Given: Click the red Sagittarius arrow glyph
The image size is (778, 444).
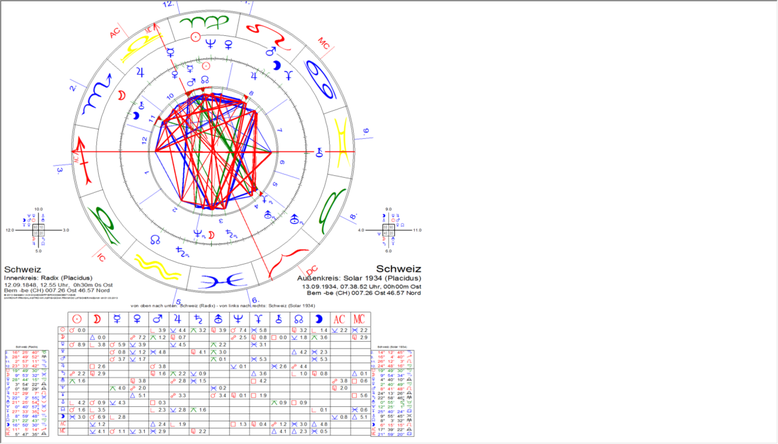Looking at the screenshot, I should pos(82,161).
